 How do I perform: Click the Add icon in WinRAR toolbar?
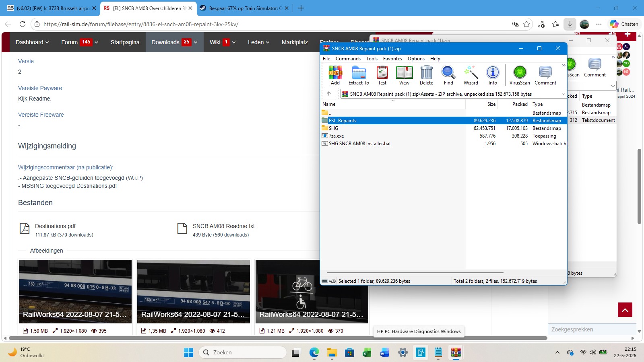pos(335,75)
